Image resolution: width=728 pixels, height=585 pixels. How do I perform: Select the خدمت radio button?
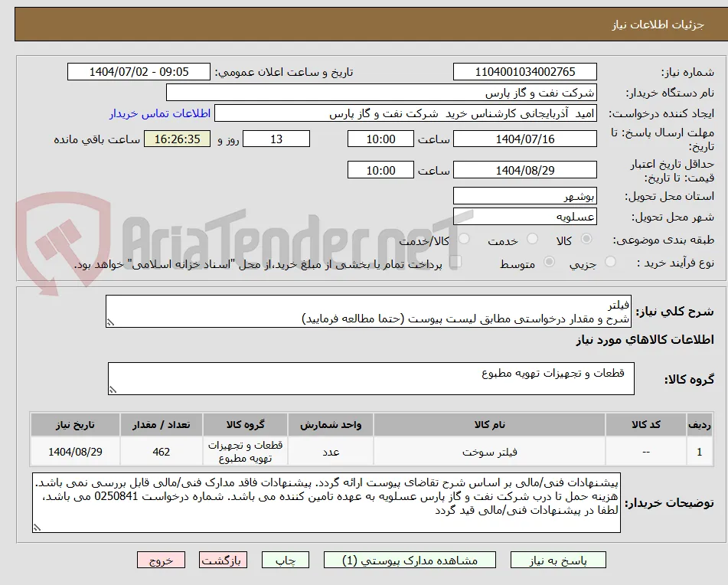click(533, 239)
